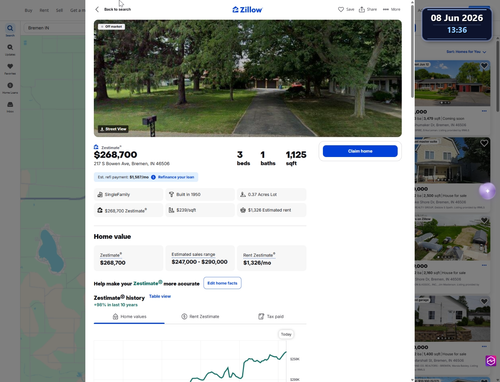The width and height of the screenshot is (500, 382).
Task: Click the map layers icon on map
Action: [25, 42]
